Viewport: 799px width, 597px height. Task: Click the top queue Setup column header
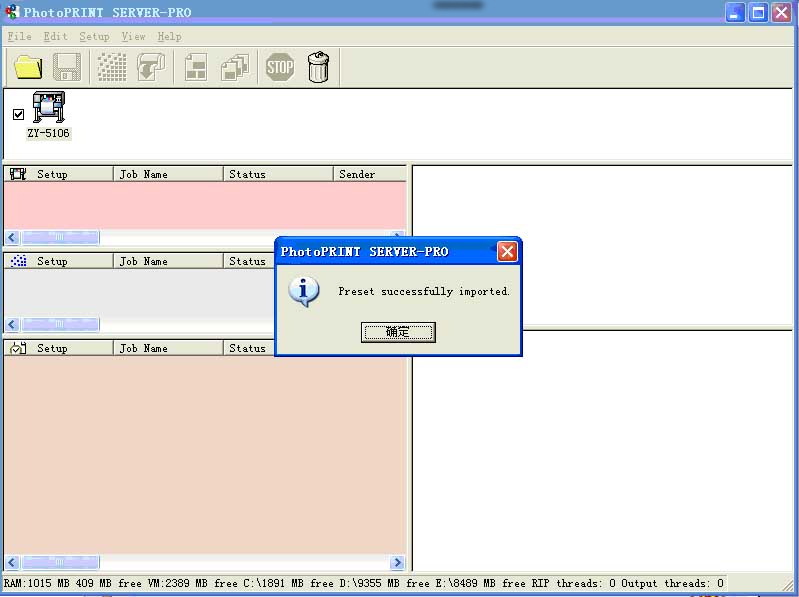[x=58, y=174]
